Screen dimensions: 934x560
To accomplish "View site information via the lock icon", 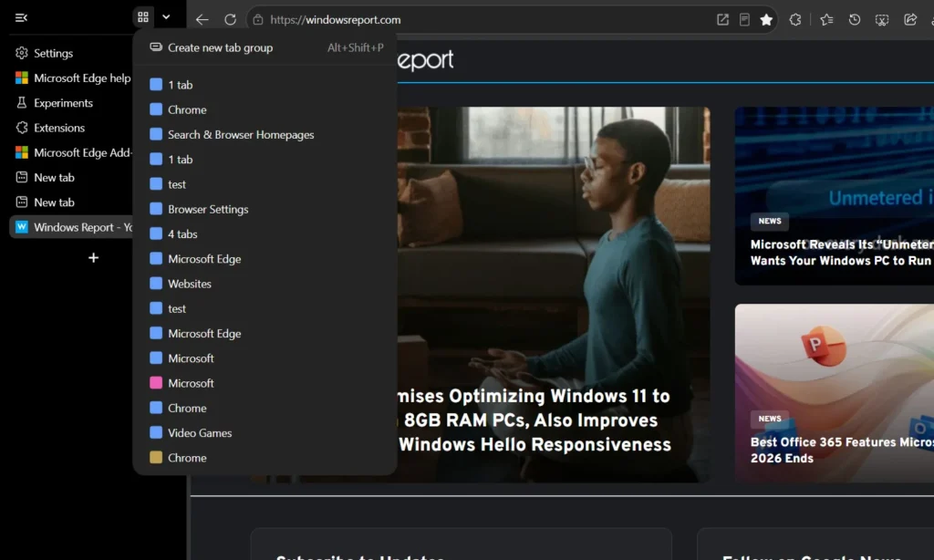I will 258,20.
